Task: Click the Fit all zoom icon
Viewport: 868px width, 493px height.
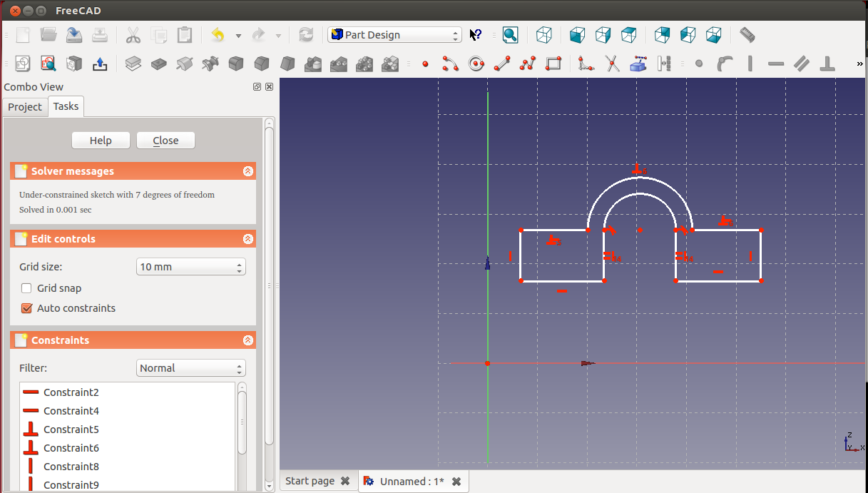Action: click(510, 35)
